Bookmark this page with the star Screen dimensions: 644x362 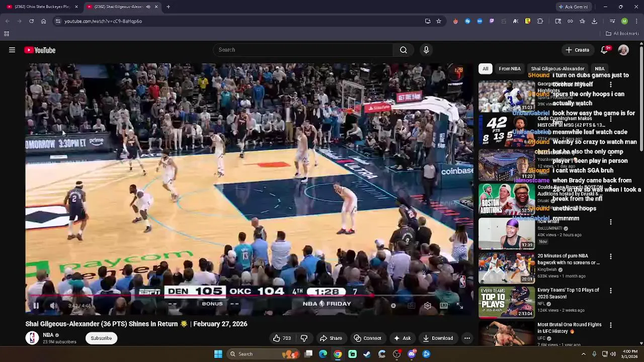439,21
